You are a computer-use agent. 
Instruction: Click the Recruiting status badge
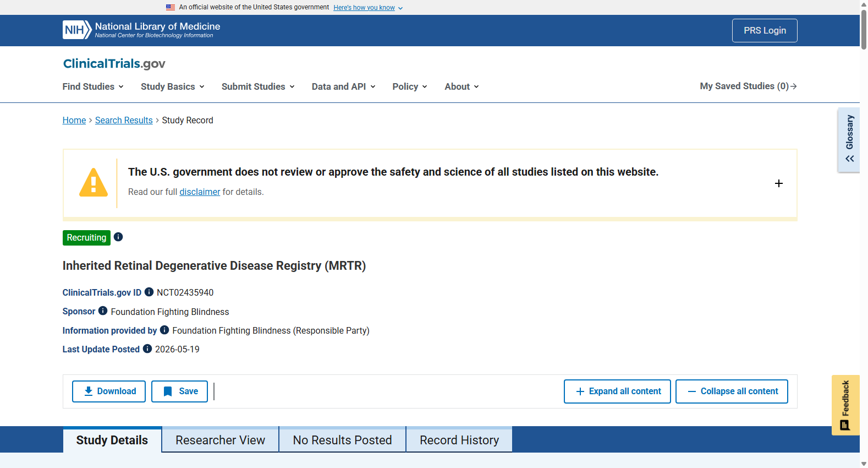click(86, 237)
